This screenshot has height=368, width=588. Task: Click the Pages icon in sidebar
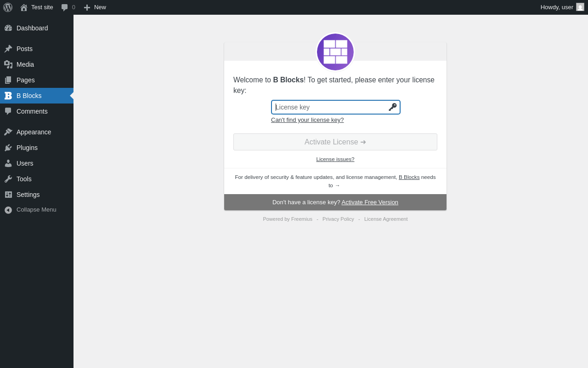pos(8,80)
